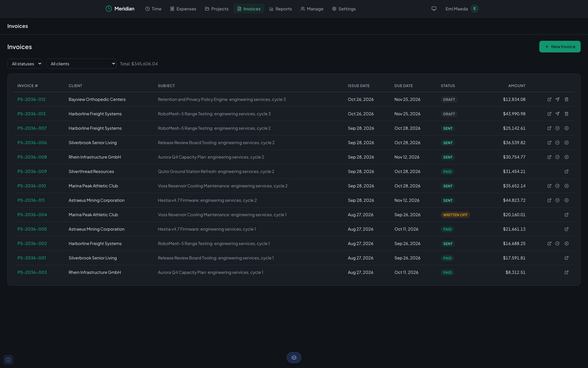Click the Due Date column header

403,86
